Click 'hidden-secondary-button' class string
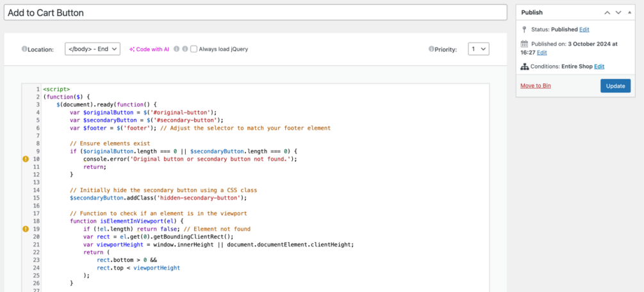Image resolution: width=644 pixels, height=292 pixels. (x=198, y=197)
